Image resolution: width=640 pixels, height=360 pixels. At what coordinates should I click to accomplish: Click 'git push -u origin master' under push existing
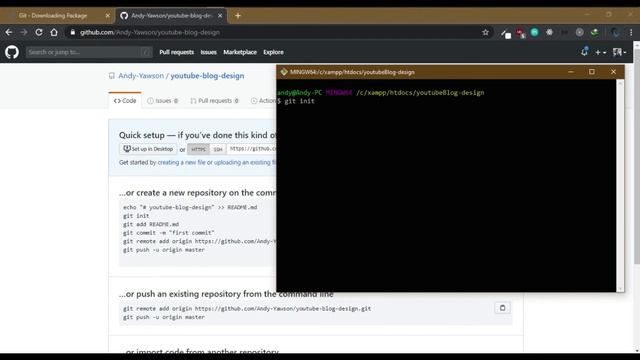164,317
